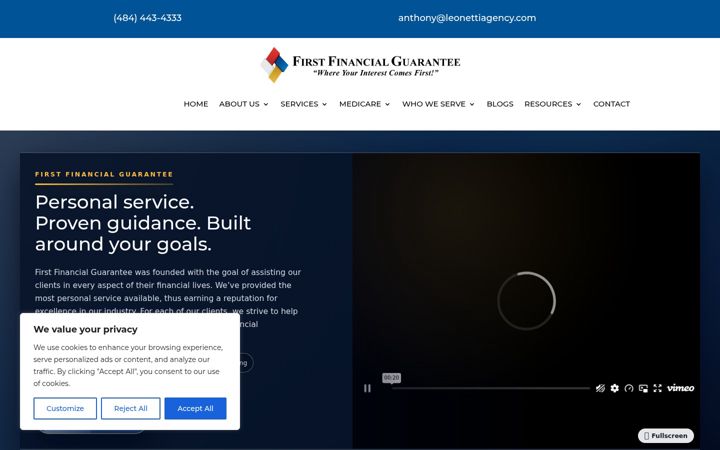Click the "Personal service." headline
Viewport: 720px width, 450px height.
click(x=114, y=202)
